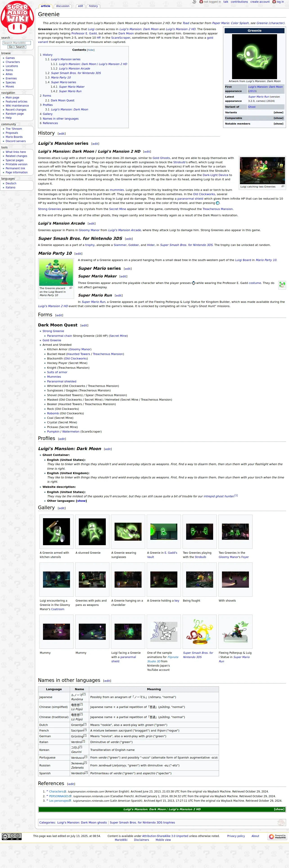289x868 pixels.
Task: Show the Variants list in infobox
Action: click(278, 113)
